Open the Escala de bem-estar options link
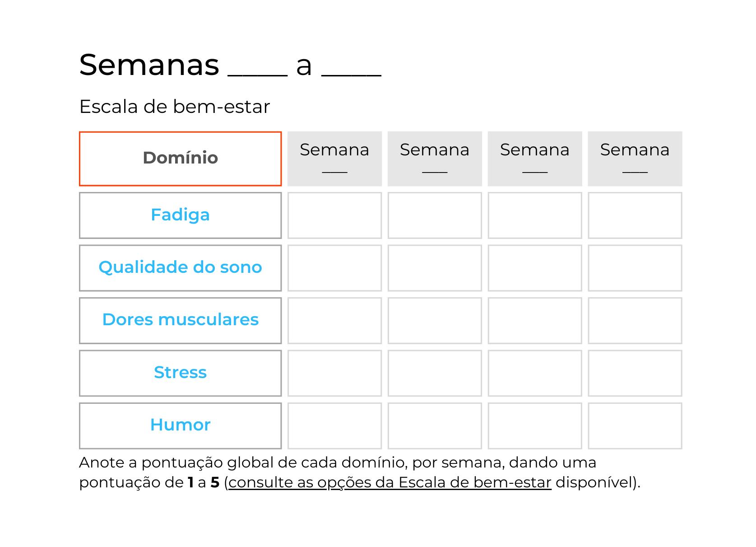 390,482
